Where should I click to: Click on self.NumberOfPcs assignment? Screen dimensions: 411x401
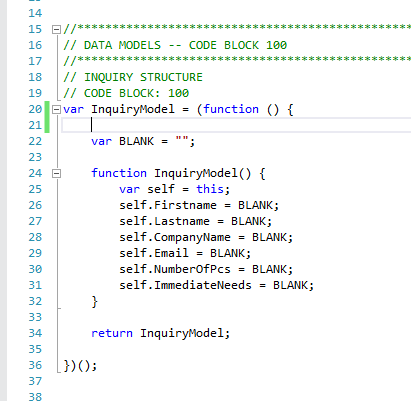click(206, 269)
